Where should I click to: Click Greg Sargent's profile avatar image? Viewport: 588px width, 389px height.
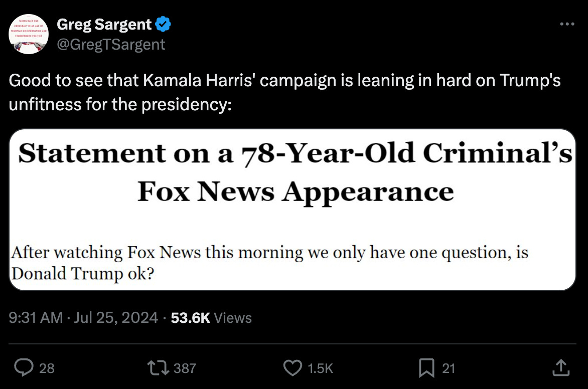point(29,34)
